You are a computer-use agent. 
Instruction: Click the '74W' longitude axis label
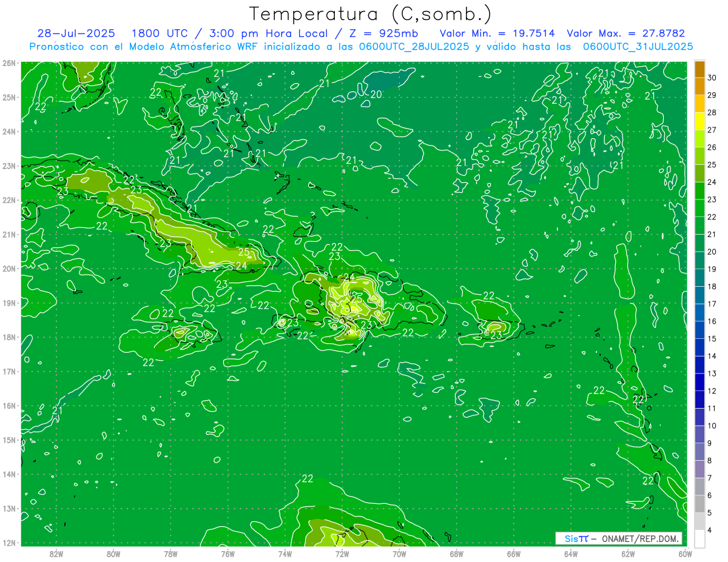[x=285, y=553]
